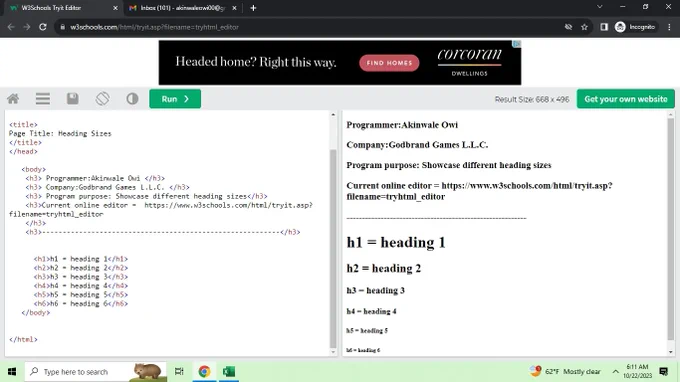680x382 pixels.
Task: Click the Incognito profile indicator
Action: (x=635, y=27)
